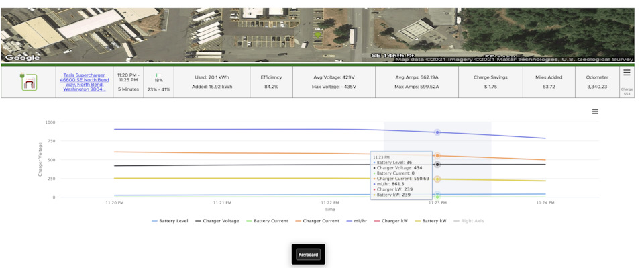This screenshot has height=268, width=644.
Task: Click the 11:21 PM time axis label
Action: (222, 203)
